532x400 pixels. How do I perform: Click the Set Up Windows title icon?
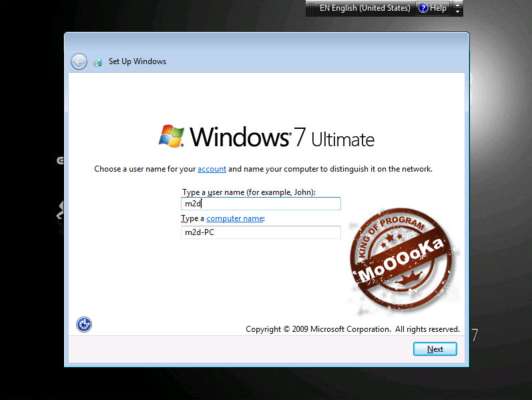[97, 62]
